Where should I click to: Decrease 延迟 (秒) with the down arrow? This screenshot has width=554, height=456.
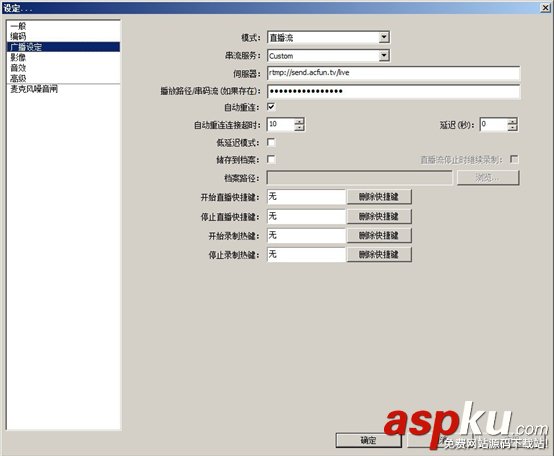coord(512,128)
